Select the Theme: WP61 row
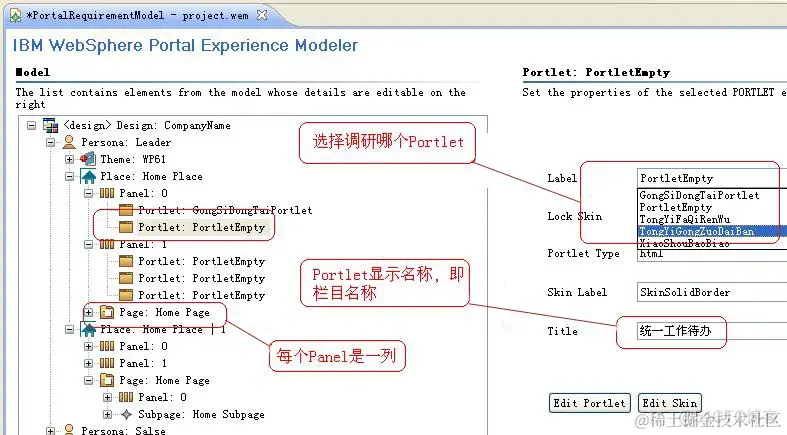Screen dimensions: 787x435 (x=133, y=160)
